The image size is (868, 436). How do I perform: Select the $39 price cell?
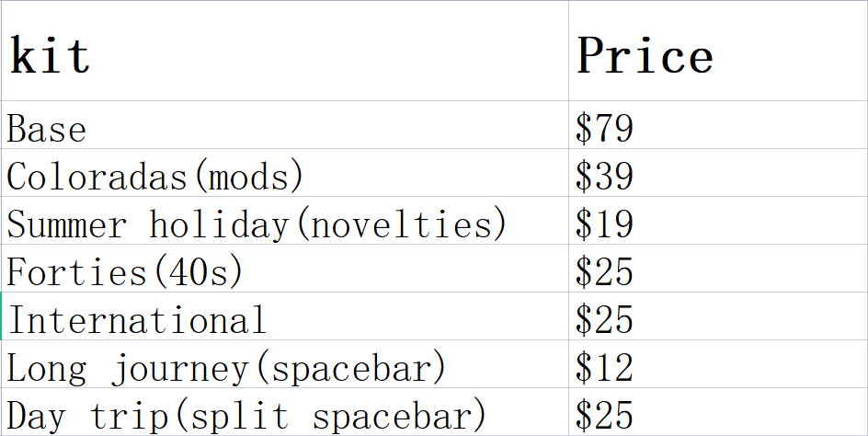pyautogui.click(x=604, y=176)
